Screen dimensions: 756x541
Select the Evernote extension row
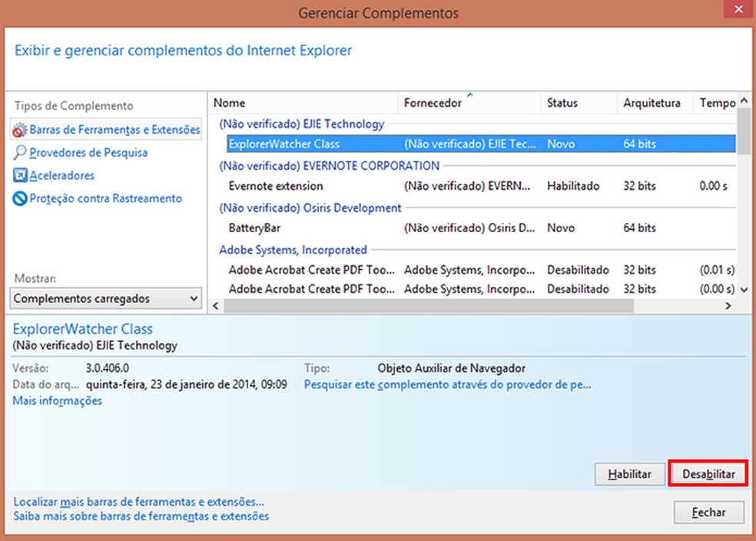pyautogui.click(x=481, y=186)
